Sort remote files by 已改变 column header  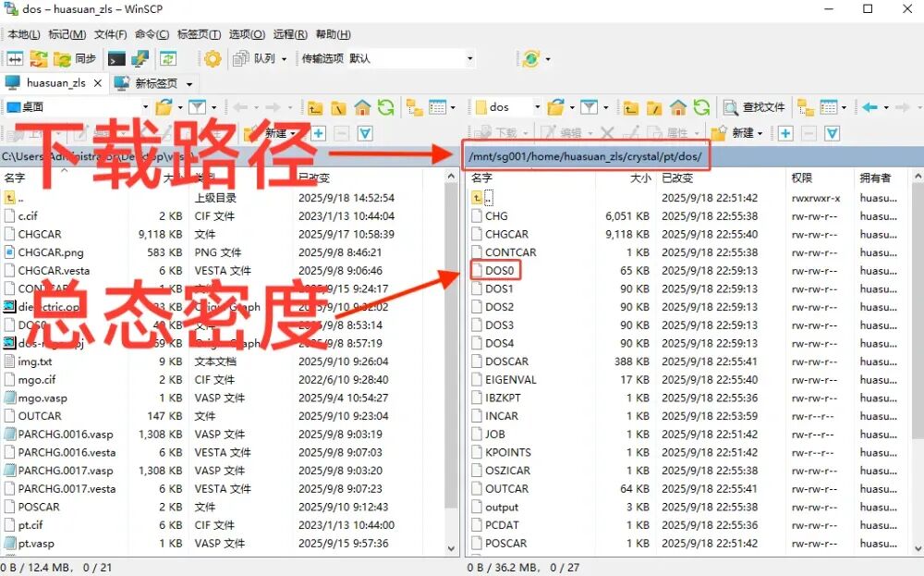[x=677, y=178]
